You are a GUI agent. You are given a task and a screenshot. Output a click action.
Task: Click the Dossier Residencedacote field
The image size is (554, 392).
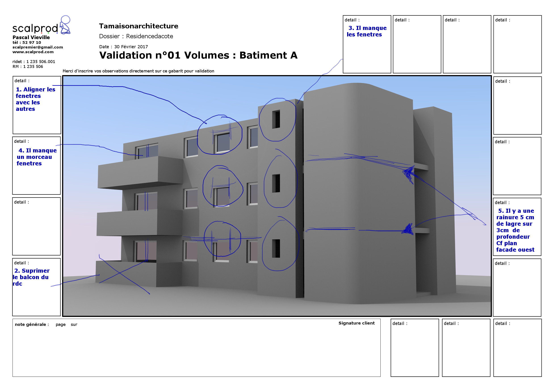tap(136, 36)
